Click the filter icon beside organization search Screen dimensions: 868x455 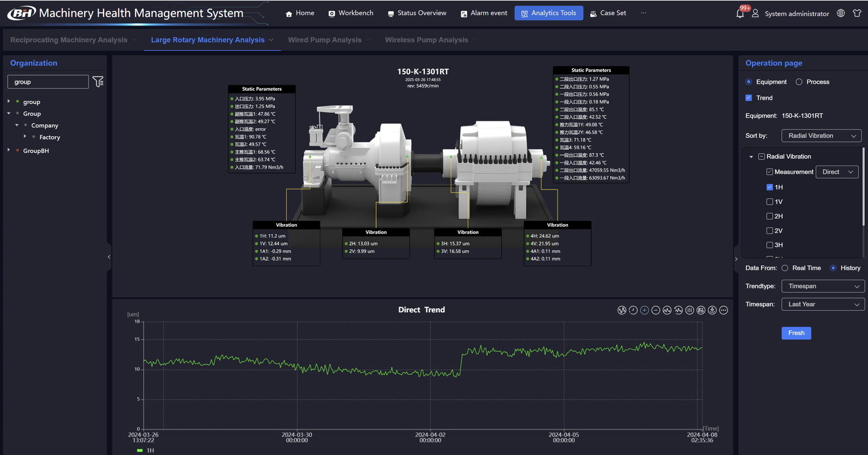point(98,81)
